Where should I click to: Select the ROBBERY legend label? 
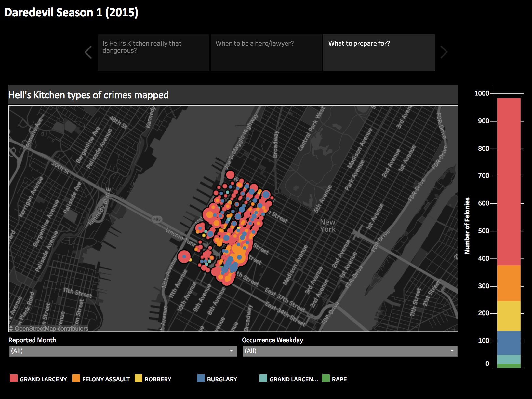pyautogui.click(x=158, y=379)
